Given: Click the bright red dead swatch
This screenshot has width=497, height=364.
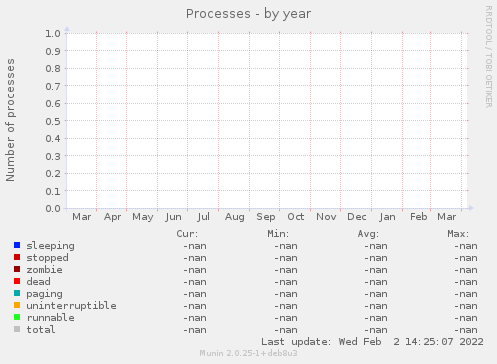Looking at the screenshot, I should [x=17, y=281].
